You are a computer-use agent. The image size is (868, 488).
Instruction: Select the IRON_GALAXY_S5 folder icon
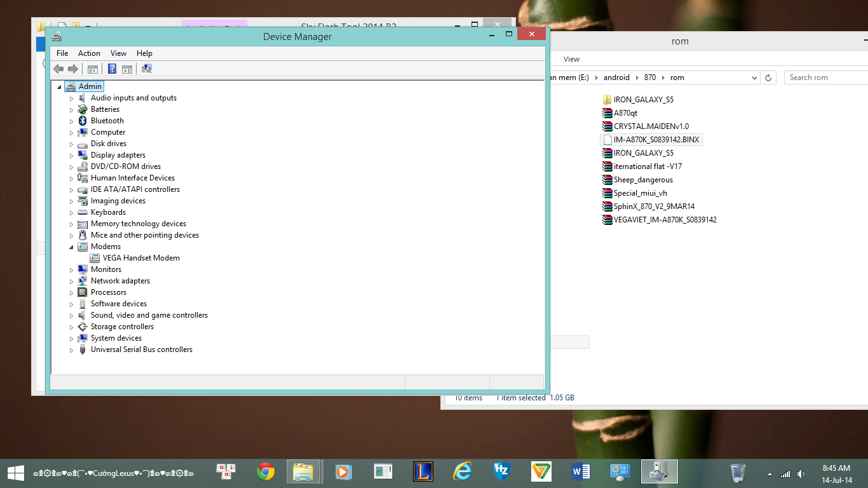[x=607, y=100]
